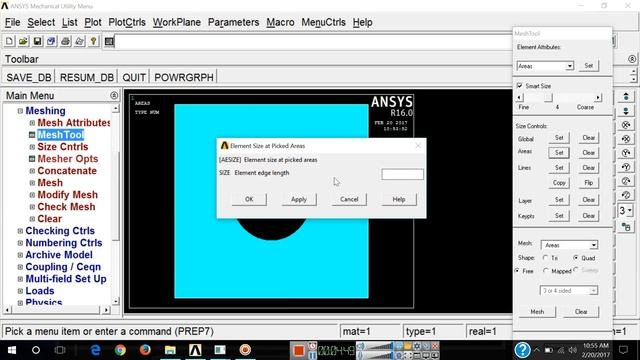Image resolution: width=640 pixels, height=360 pixels.
Task: Click ANSYS app icon in taskbar
Action: [195, 350]
